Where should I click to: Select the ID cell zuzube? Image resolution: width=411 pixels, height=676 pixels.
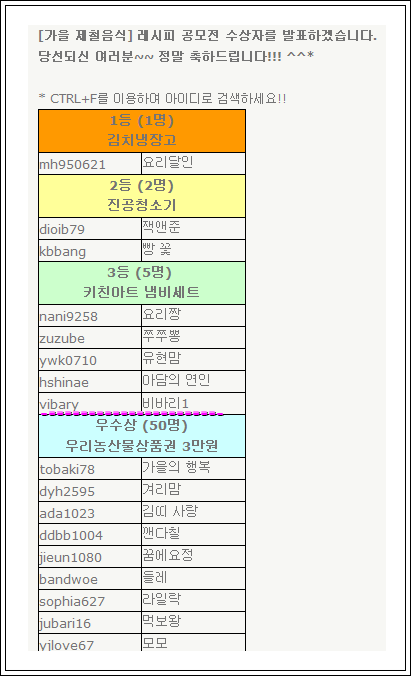click(x=90, y=338)
